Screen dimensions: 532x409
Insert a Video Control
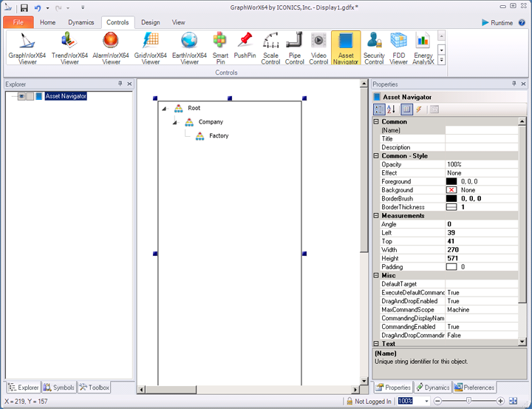[318, 47]
